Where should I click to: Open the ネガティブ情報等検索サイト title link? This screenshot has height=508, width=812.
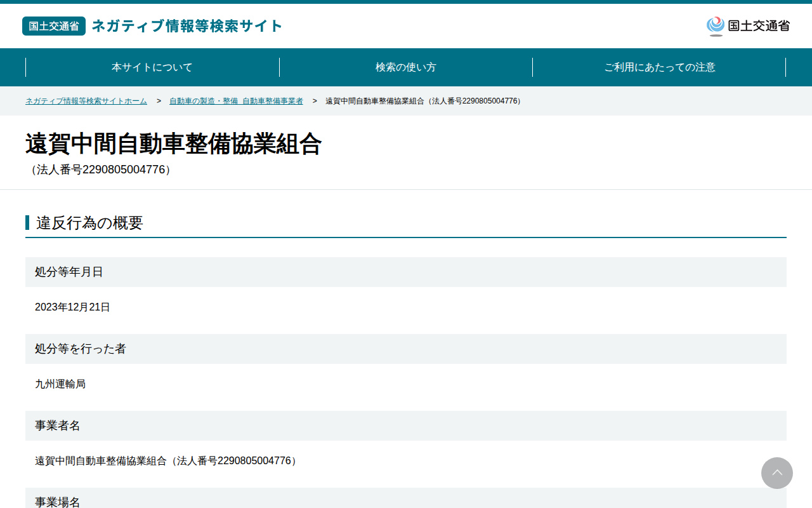click(187, 26)
